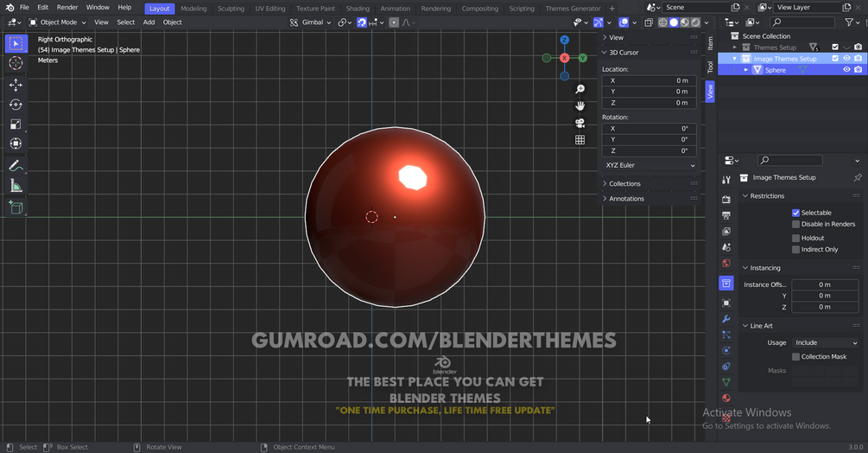
Task: Open the Line Art Usage Include dropdown
Action: [x=826, y=343]
